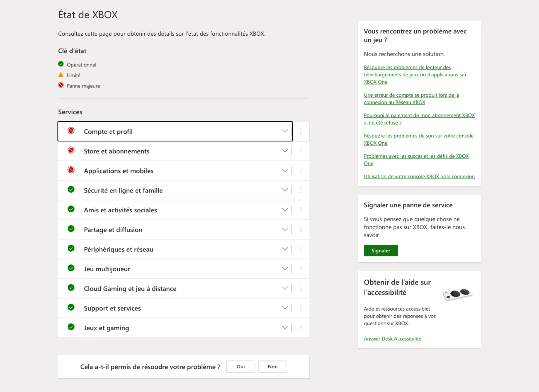539x392 pixels.
Task: Expand Compte et profil chevron
Action: point(285,131)
